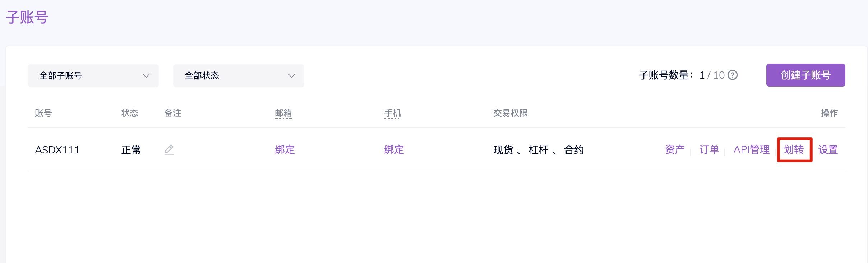Click the 备注 column header
This screenshot has width=868, height=263.
[172, 113]
